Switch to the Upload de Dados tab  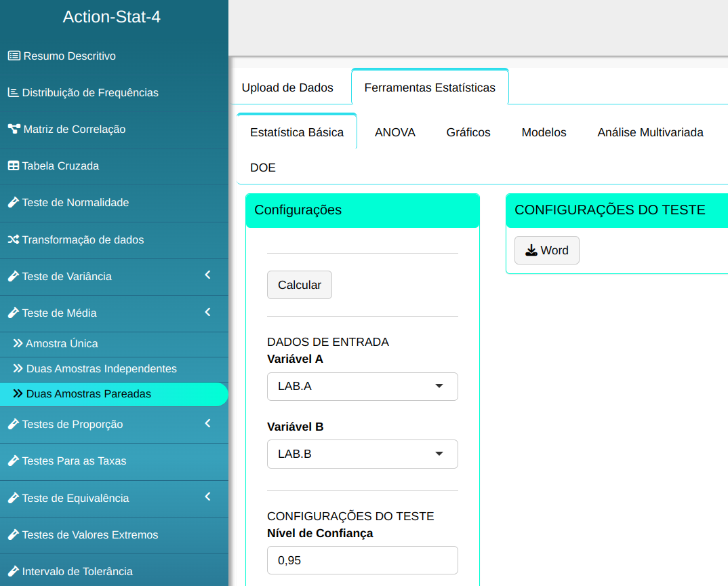tap(287, 87)
